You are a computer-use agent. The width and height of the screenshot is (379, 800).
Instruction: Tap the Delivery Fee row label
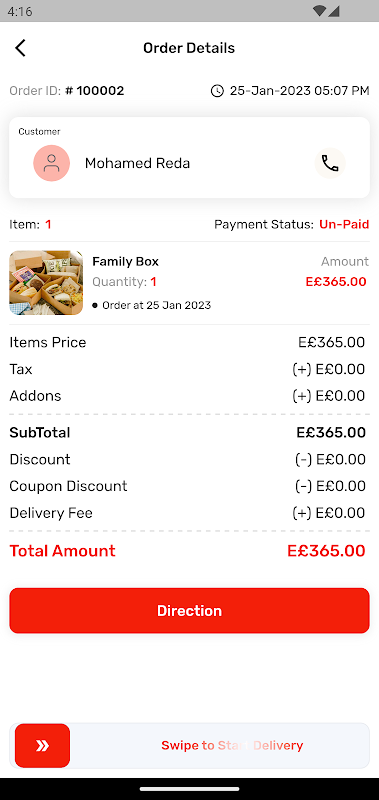[x=51, y=513]
